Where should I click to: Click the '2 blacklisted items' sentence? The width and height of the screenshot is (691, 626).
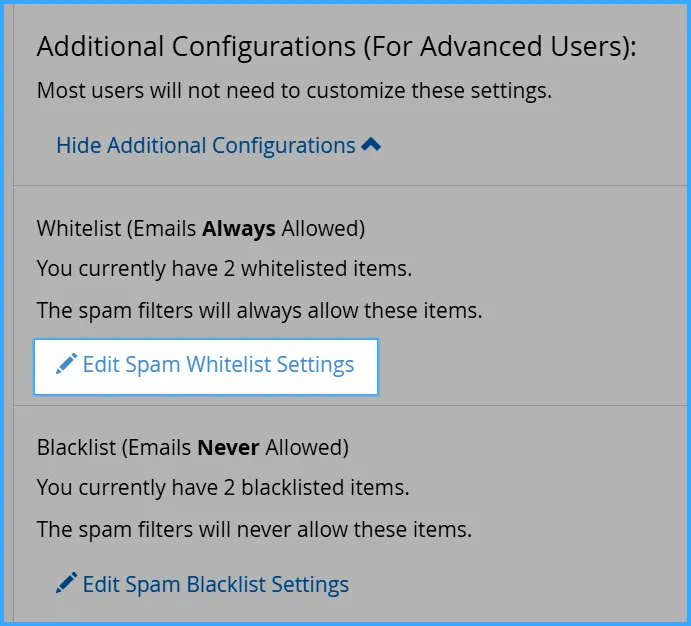click(223, 487)
